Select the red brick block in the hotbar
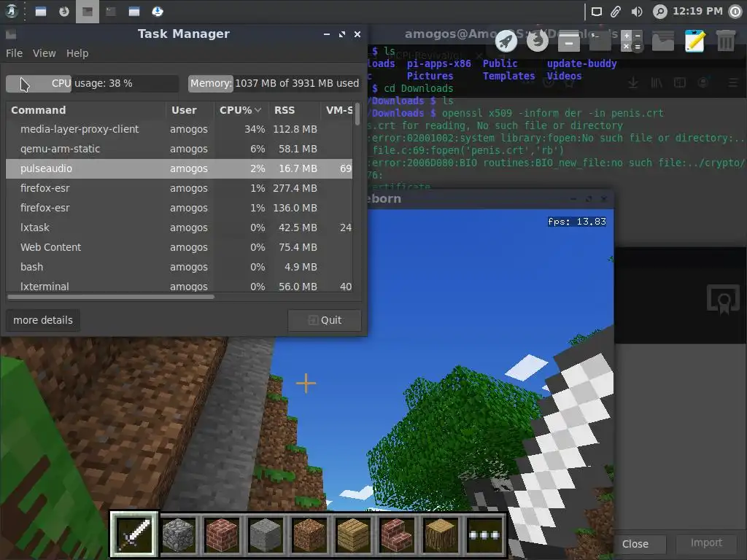Screen dimensions: 747x560 pos(222,534)
